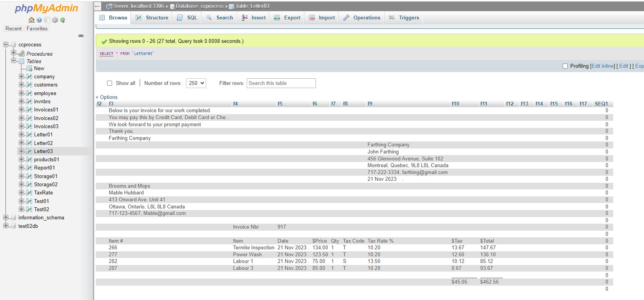
Task: Click Report01 table icon in tree
Action: click(29, 168)
